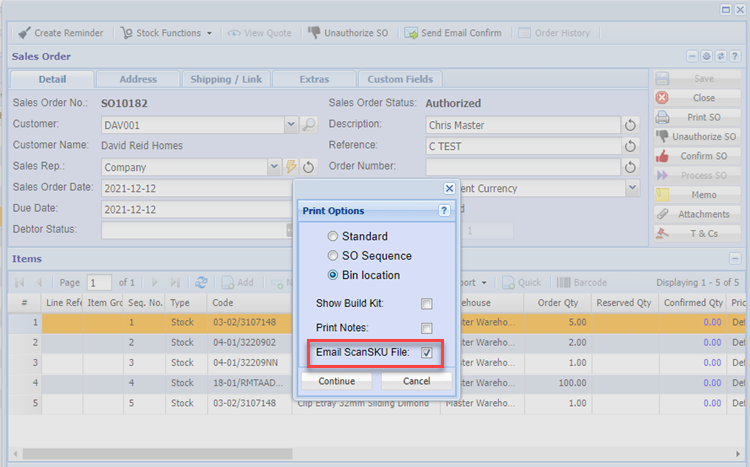The height and width of the screenshot is (467, 750).
Task: Switch to the Shipping / Link tab
Action: coord(226,79)
